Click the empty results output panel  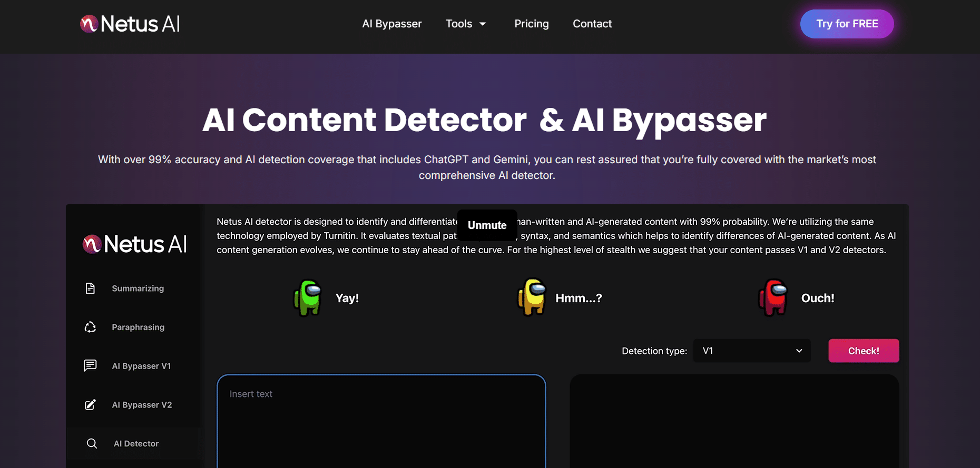coord(734,421)
